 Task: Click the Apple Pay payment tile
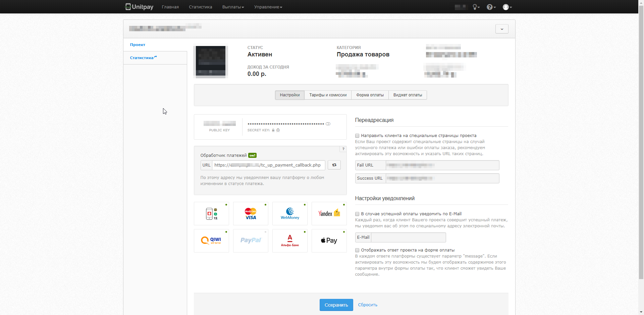(x=329, y=240)
